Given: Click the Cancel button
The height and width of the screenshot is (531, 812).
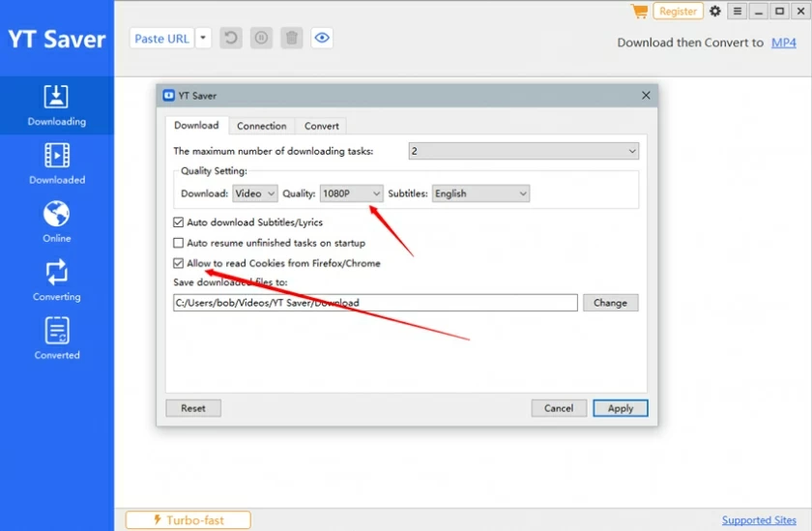Looking at the screenshot, I should 559,408.
